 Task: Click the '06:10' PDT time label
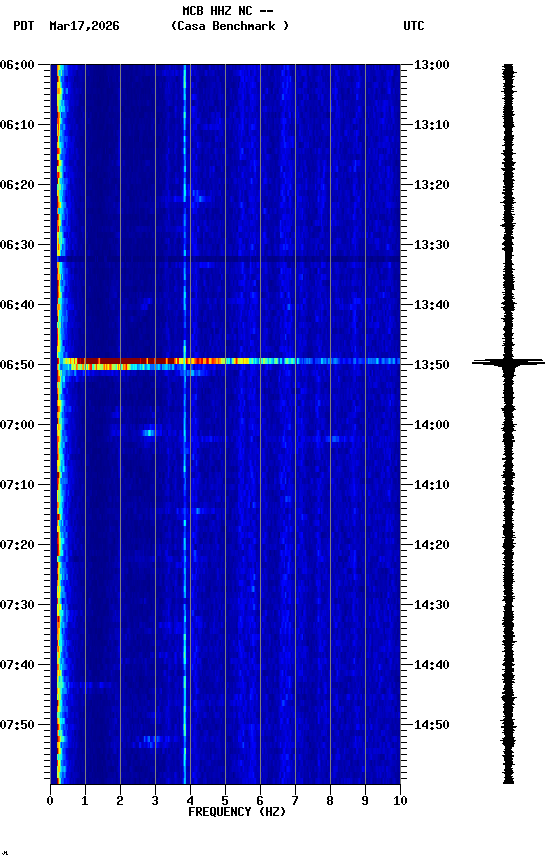17,125
